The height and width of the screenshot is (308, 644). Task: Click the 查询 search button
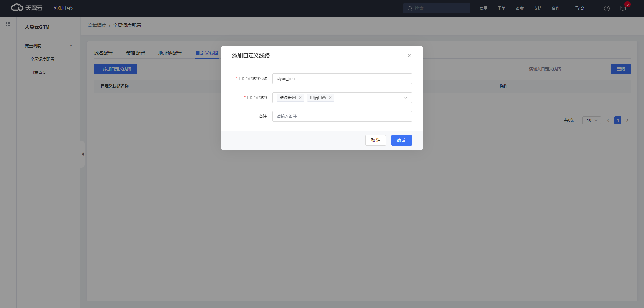pos(621,69)
